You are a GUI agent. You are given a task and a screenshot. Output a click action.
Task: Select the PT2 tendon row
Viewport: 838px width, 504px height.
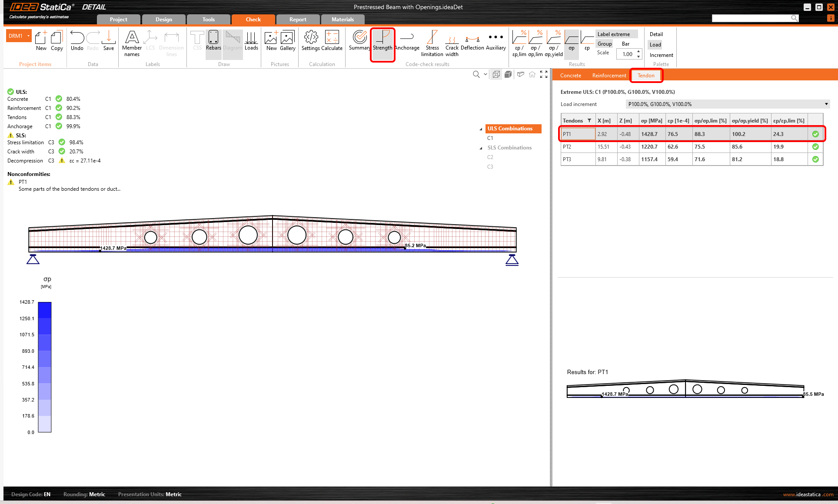click(x=578, y=147)
